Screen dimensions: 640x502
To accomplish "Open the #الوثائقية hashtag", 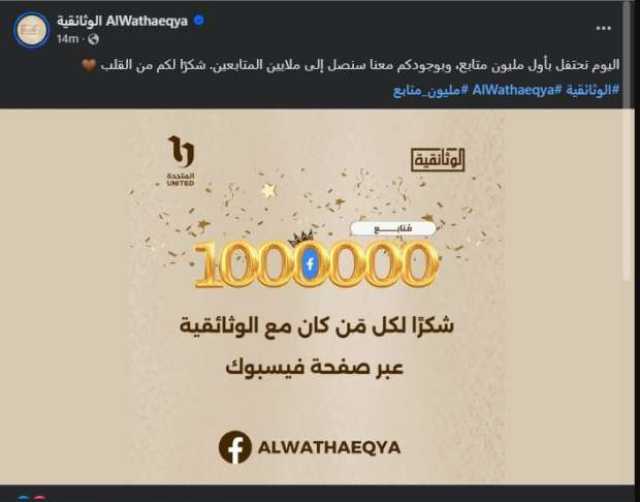I will [x=593, y=90].
